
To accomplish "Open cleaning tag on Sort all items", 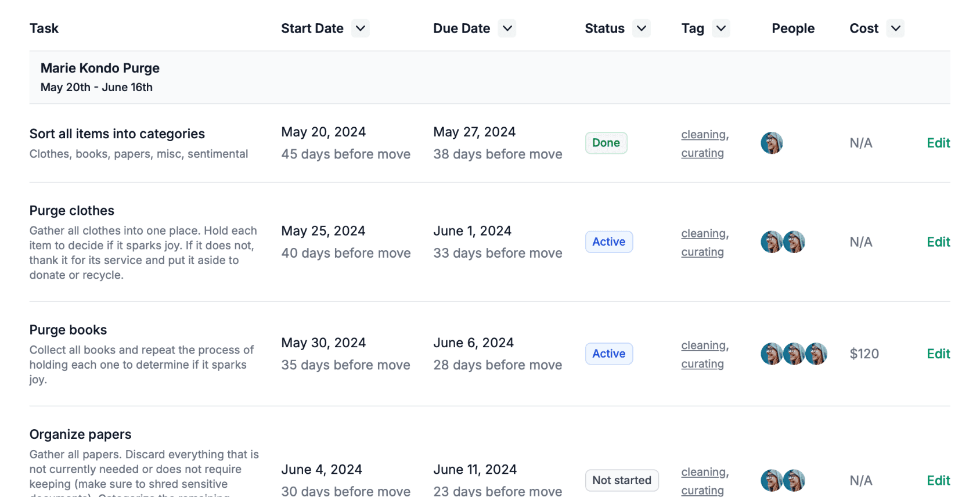I will pyautogui.click(x=704, y=135).
